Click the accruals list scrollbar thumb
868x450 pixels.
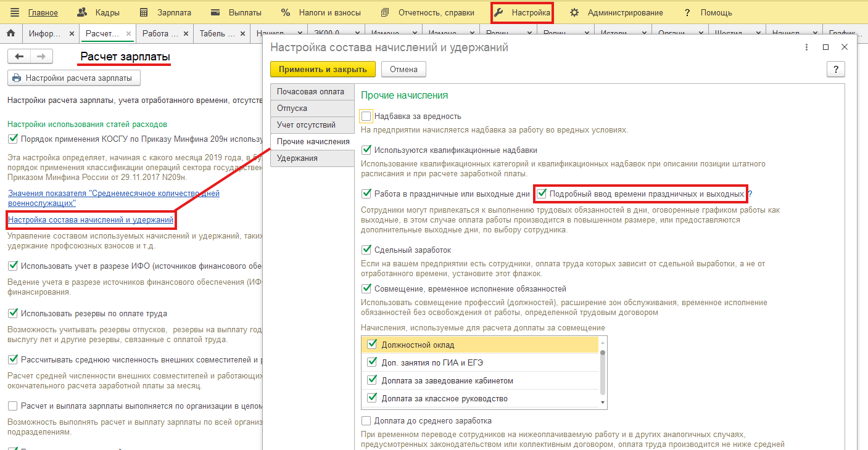(x=603, y=372)
